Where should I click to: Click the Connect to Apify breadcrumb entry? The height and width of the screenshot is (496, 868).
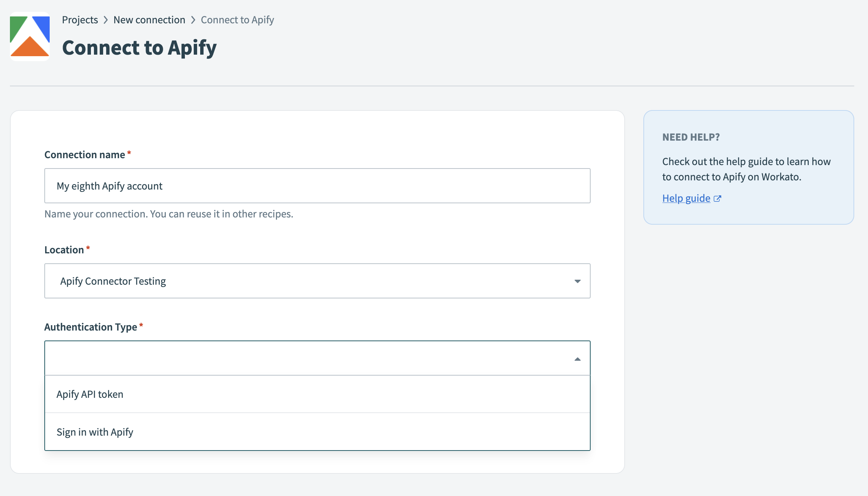pyautogui.click(x=237, y=19)
